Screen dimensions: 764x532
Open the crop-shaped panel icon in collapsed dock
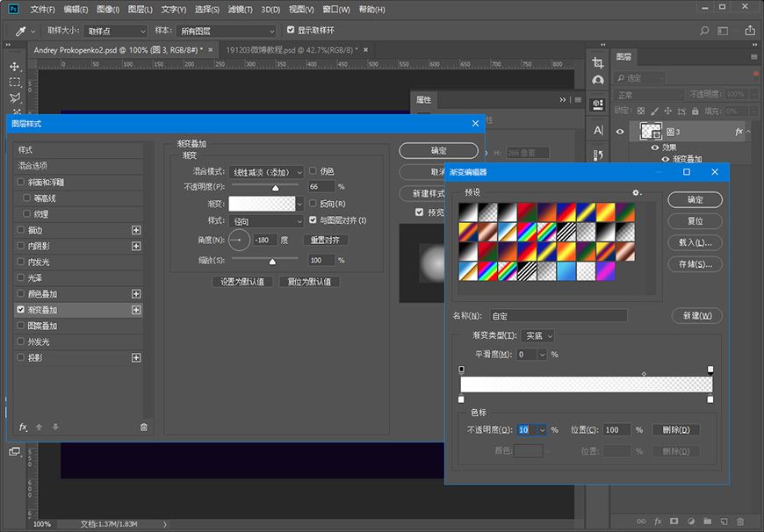pos(598,63)
